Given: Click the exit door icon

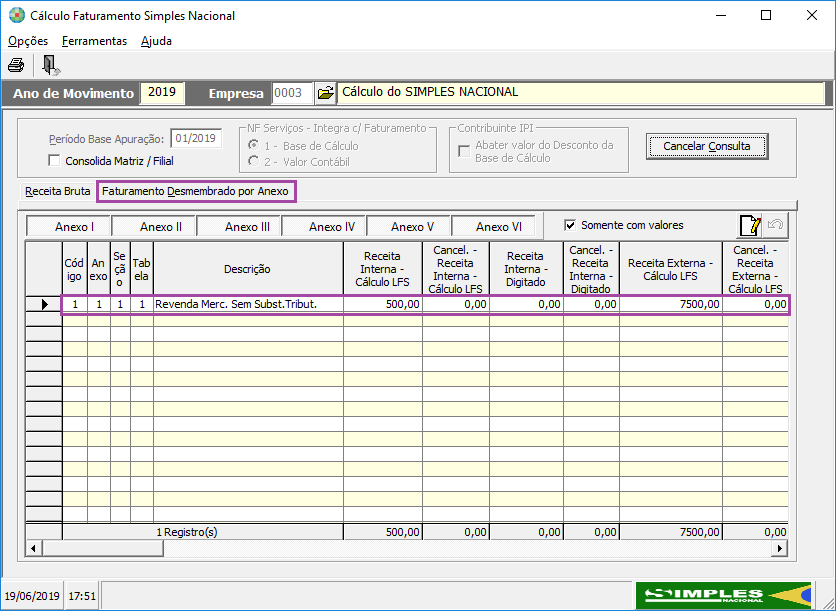Looking at the screenshot, I should pos(50,65).
